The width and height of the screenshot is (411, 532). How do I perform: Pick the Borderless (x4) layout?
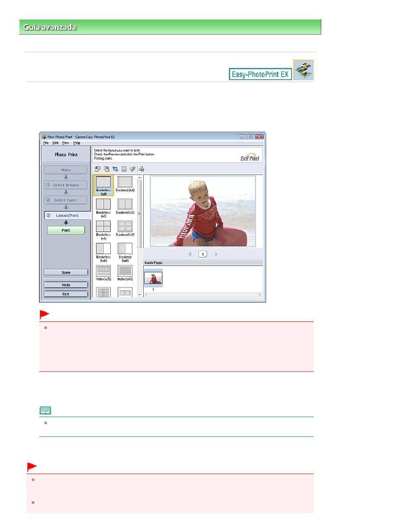coord(103,230)
